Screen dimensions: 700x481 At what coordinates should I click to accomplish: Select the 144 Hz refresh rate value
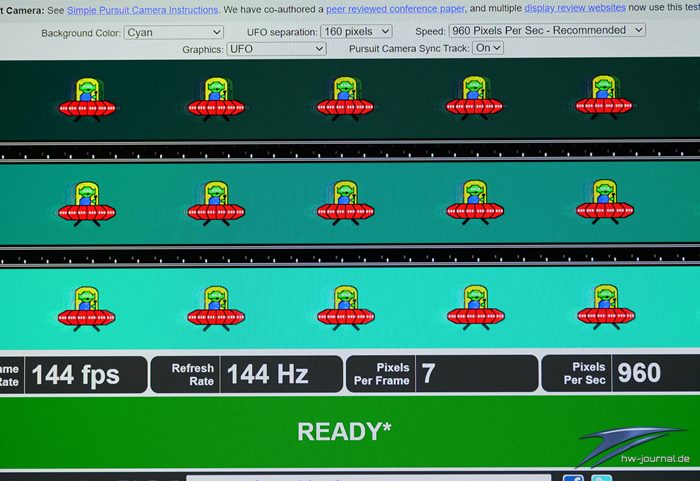tap(267, 374)
